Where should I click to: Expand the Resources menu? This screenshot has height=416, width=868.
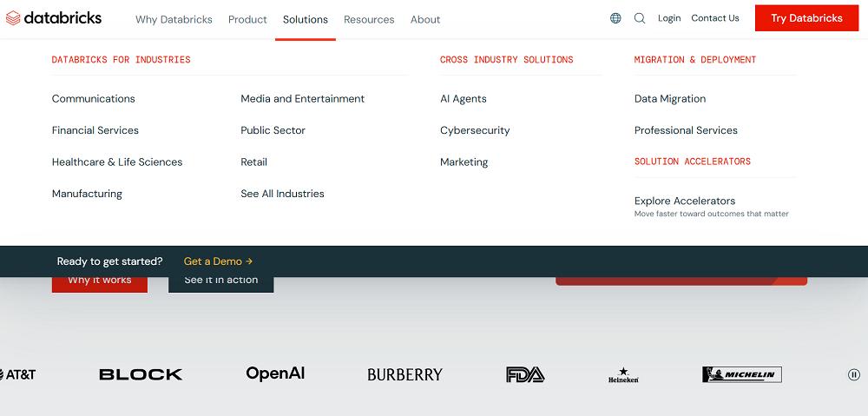click(369, 19)
